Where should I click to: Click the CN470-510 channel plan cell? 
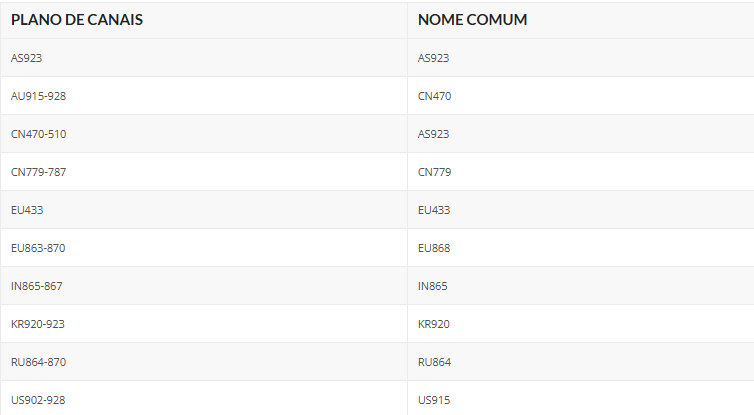[39, 134]
